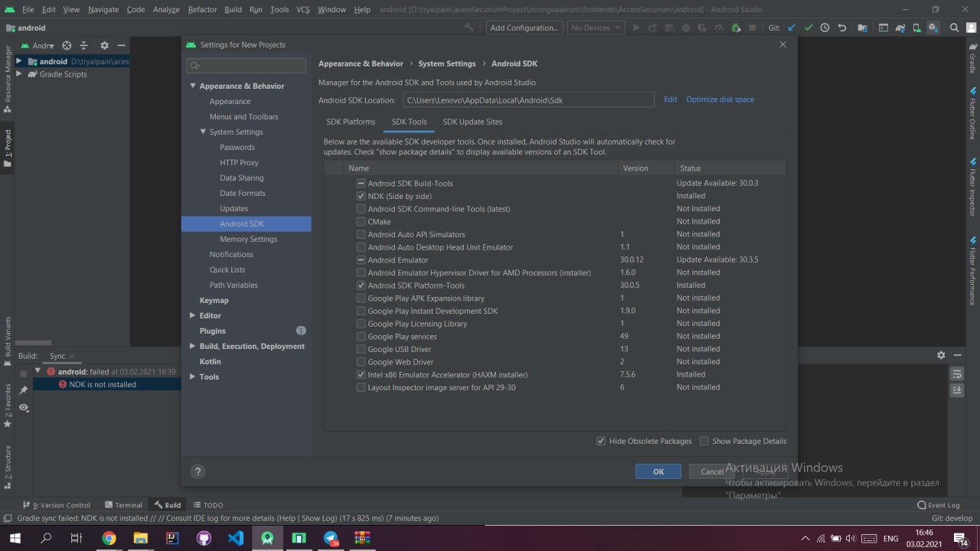Open Telegram from the taskbar
Viewport: 980px width, 551px height.
coord(331,538)
